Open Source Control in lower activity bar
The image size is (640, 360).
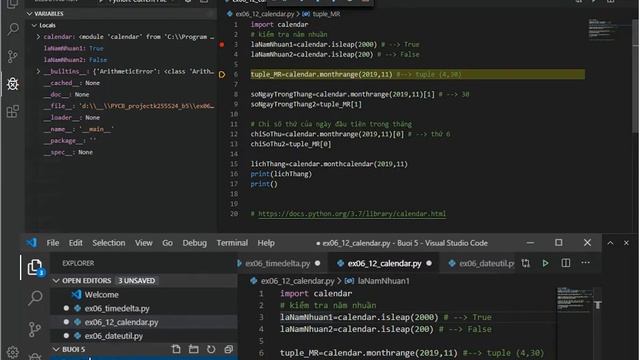(x=35, y=329)
